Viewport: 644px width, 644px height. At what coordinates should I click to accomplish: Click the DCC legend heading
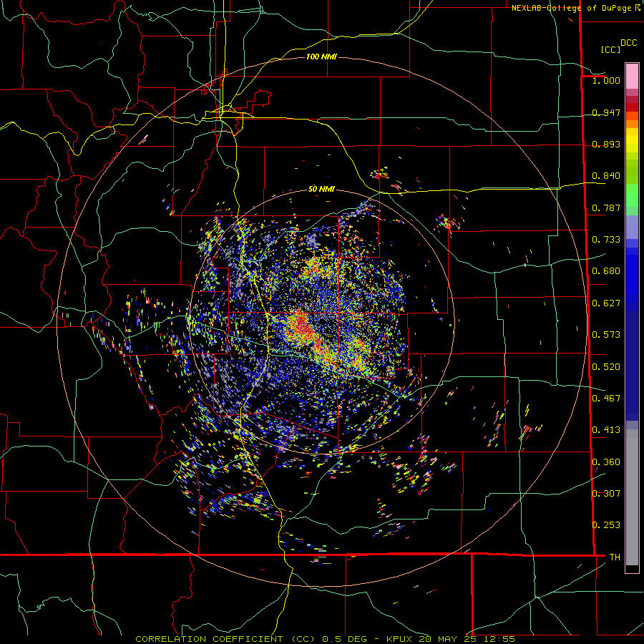628,43
